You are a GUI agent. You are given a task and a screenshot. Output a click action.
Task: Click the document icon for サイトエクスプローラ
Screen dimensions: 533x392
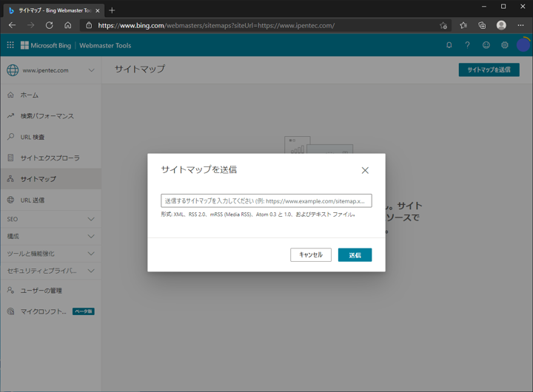tap(11, 158)
